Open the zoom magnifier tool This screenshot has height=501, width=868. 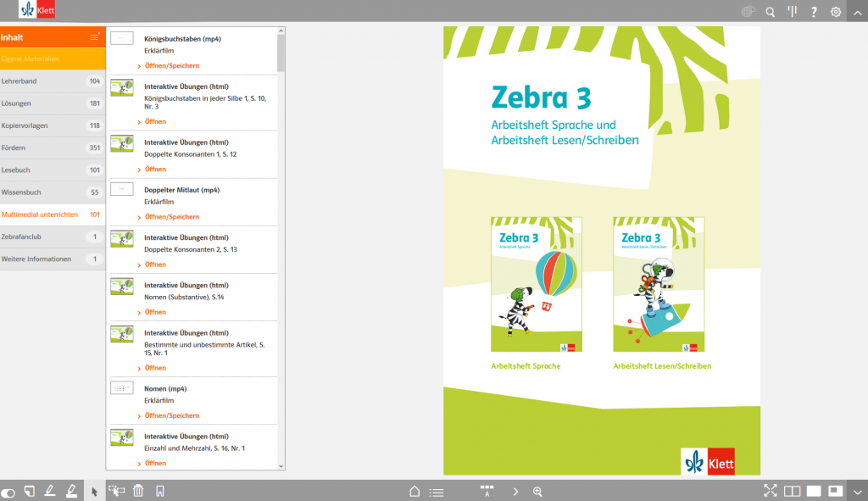tap(537, 491)
